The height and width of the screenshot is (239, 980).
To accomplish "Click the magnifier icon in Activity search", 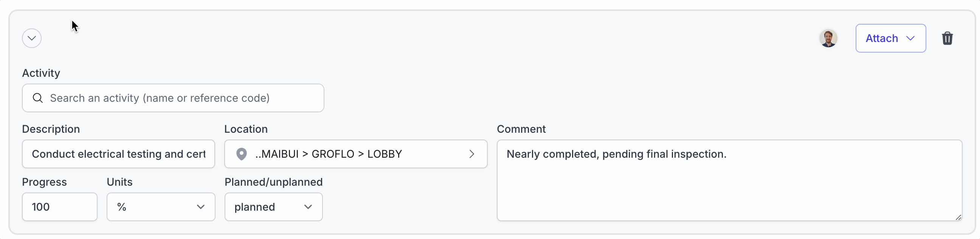I will click(38, 98).
